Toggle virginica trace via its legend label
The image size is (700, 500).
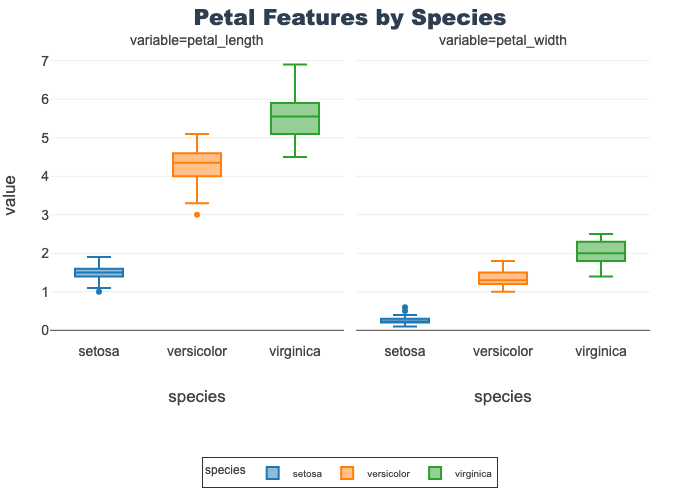point(472,474)
